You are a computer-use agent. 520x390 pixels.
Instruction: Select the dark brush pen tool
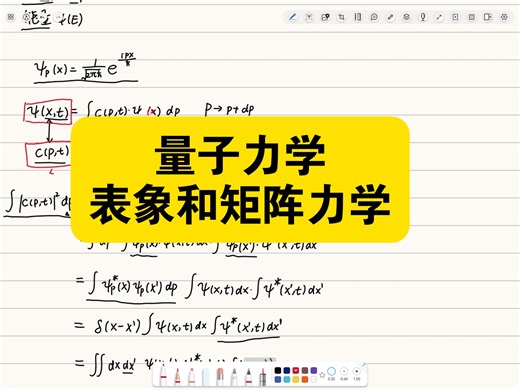263,377
